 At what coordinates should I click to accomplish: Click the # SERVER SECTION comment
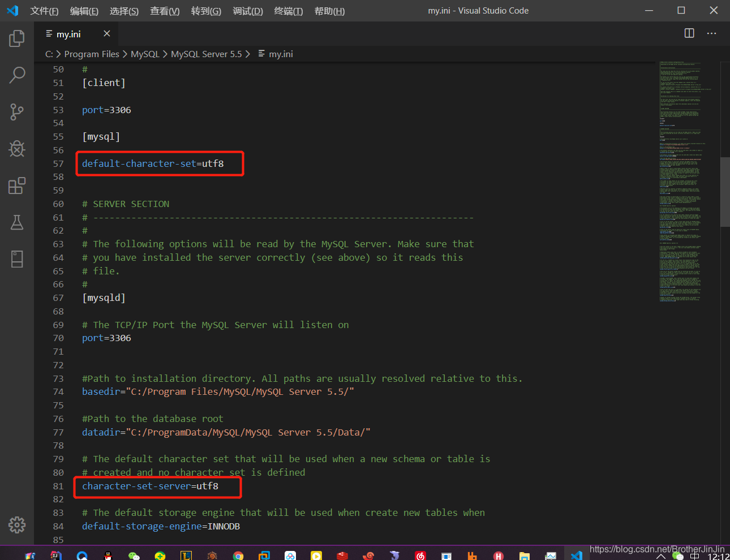tap(126, 204)
